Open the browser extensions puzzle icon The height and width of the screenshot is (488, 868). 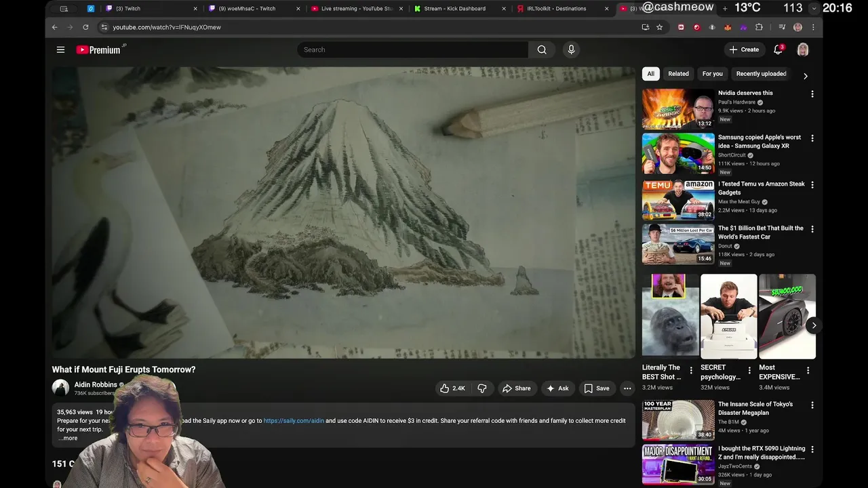tap(759, 27)
